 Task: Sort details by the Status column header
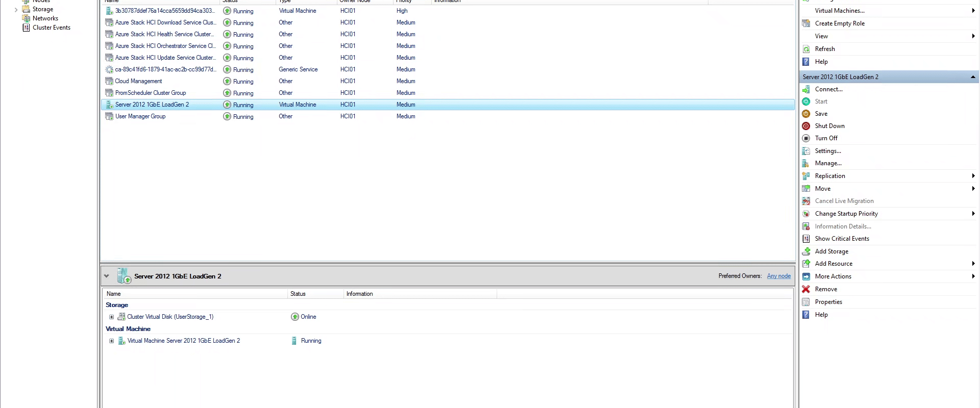tap(315, 294)
